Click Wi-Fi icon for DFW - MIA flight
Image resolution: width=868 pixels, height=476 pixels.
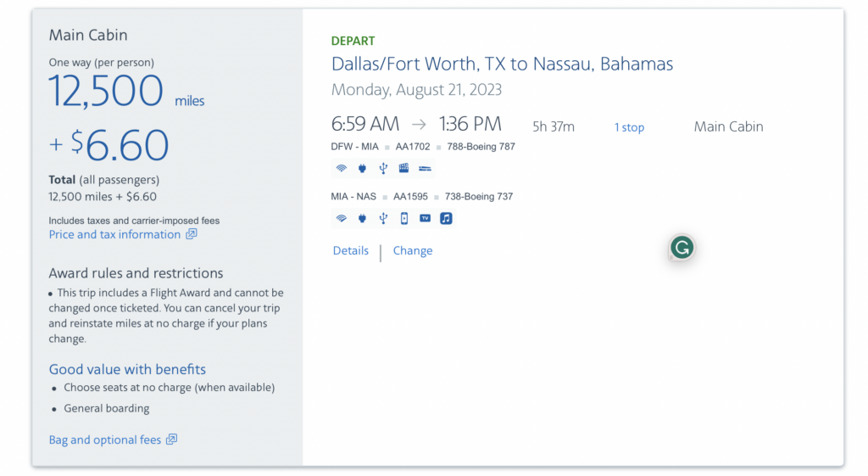click(342, 169)
